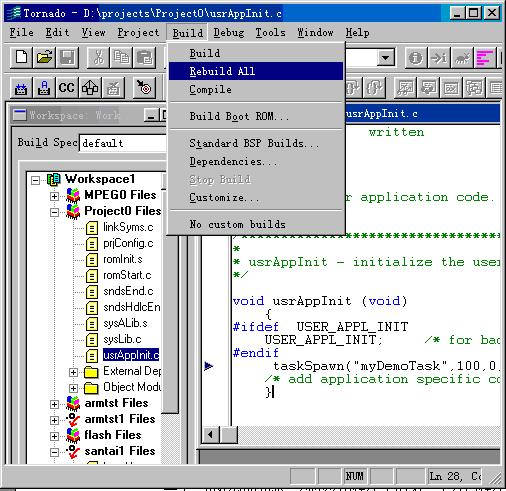This screenshot has height=491, width=506.
Task: Click the cubes toolbar icon next to CC
Action: coord(90,88)
